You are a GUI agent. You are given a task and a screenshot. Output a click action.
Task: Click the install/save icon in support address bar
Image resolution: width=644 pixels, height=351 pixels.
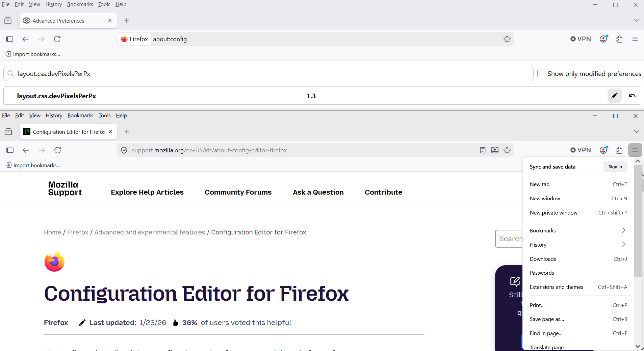[x=495, y=150]
